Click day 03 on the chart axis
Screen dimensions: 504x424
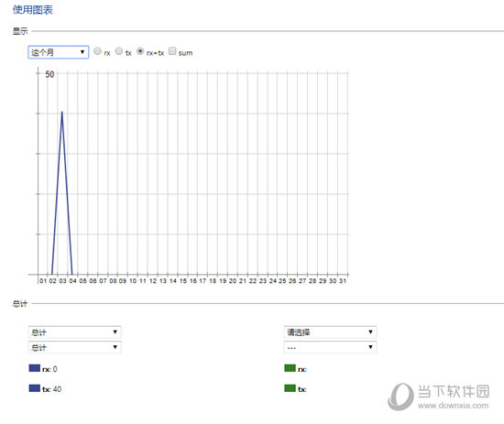[x=62, y=281]
